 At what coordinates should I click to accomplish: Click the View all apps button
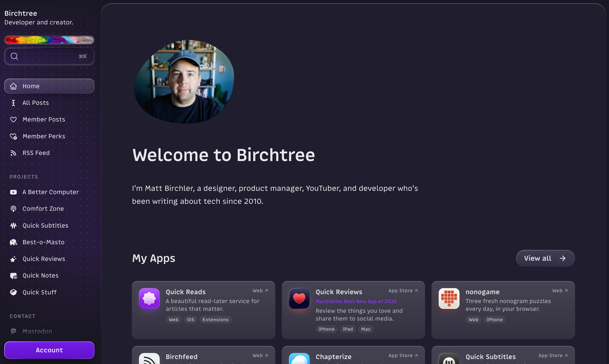tap(545, 259)
